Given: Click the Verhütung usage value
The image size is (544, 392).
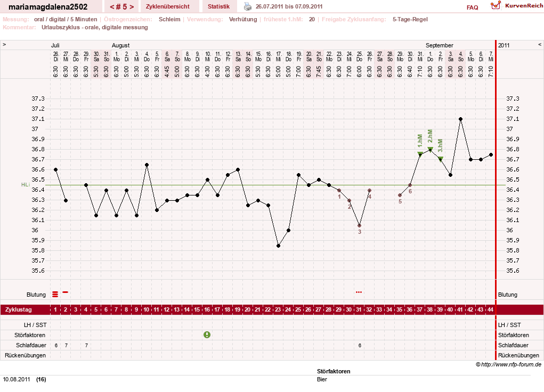Looking at the screenshot, I should (243, 19).
